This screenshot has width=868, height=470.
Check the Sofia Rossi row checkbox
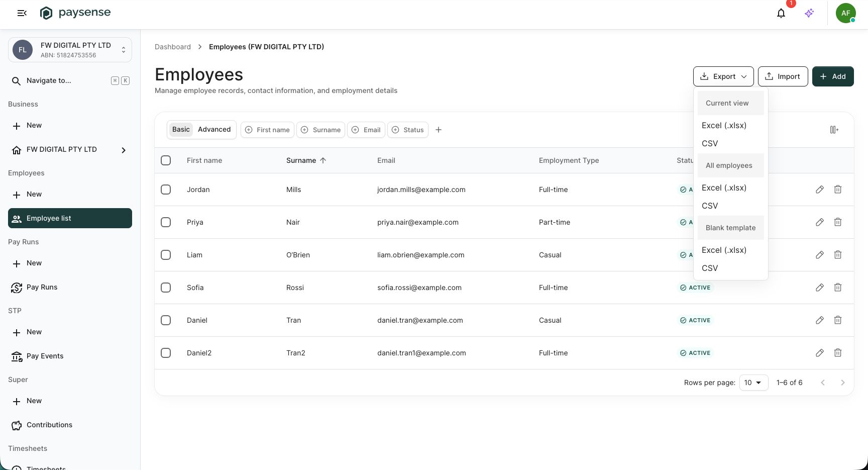point(166,288)
